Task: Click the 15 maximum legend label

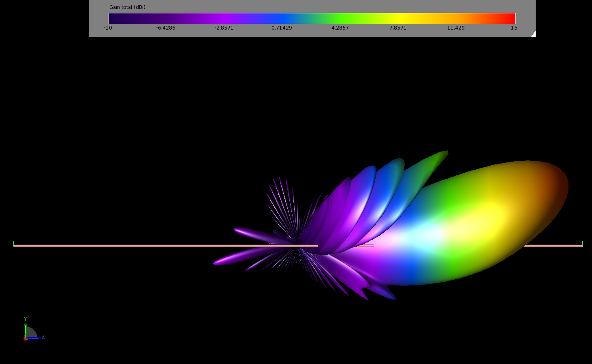Action: click(x=514, y=28)
